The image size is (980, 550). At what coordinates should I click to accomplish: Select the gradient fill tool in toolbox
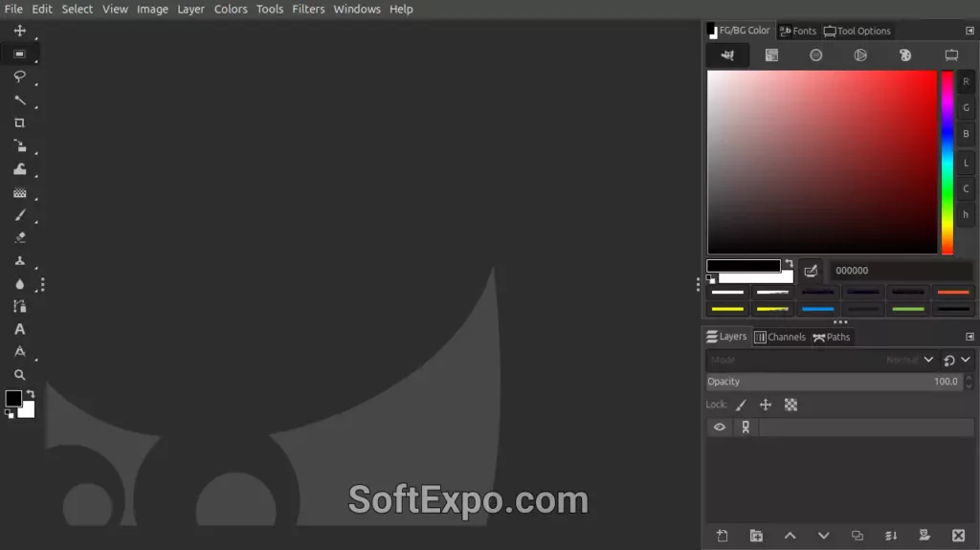19,192
